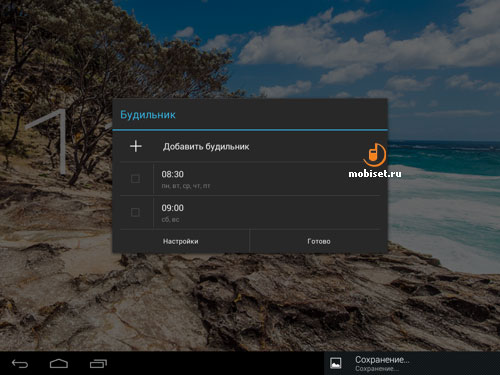500x375 pixels.
Task: Open the 08:30 alarm entry
Action: pos(267,179)
